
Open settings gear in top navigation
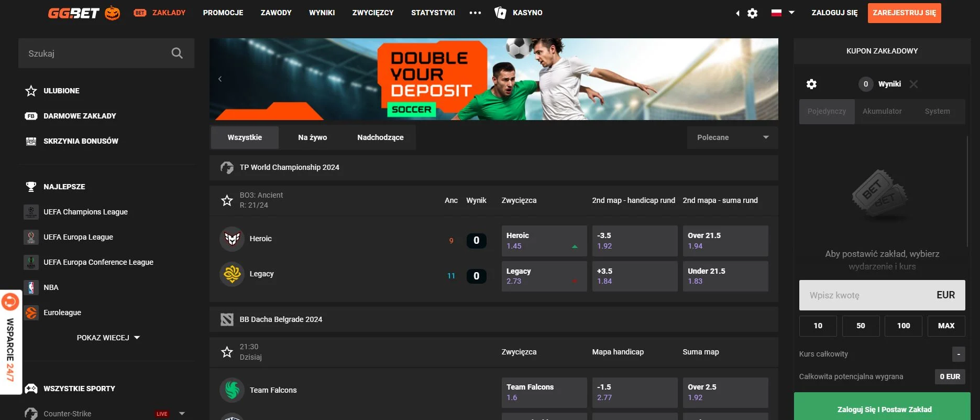tap(753, 13)
